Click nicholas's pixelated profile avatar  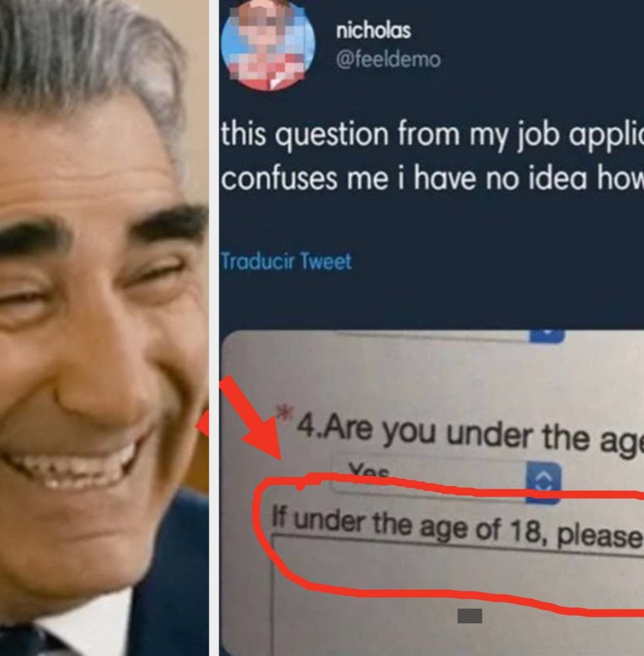pyautogui.click(x=267, y=44)
